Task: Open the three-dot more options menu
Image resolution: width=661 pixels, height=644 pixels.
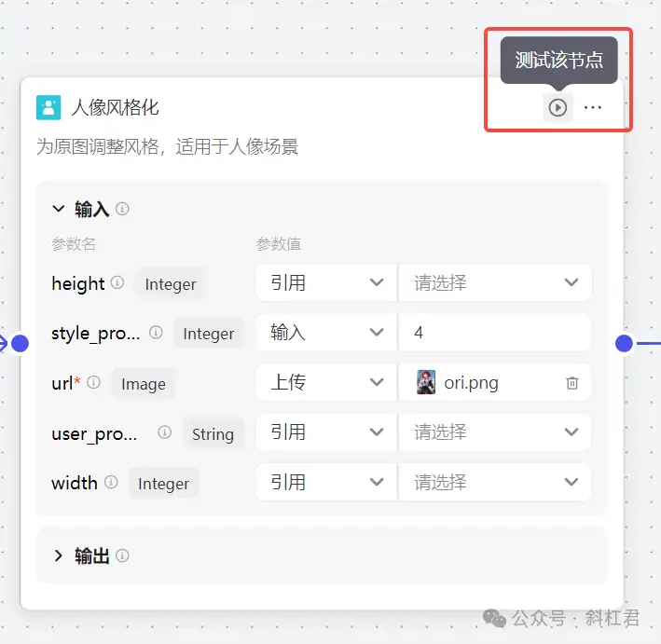Action: pyautogui.click(x=593, y=107)
